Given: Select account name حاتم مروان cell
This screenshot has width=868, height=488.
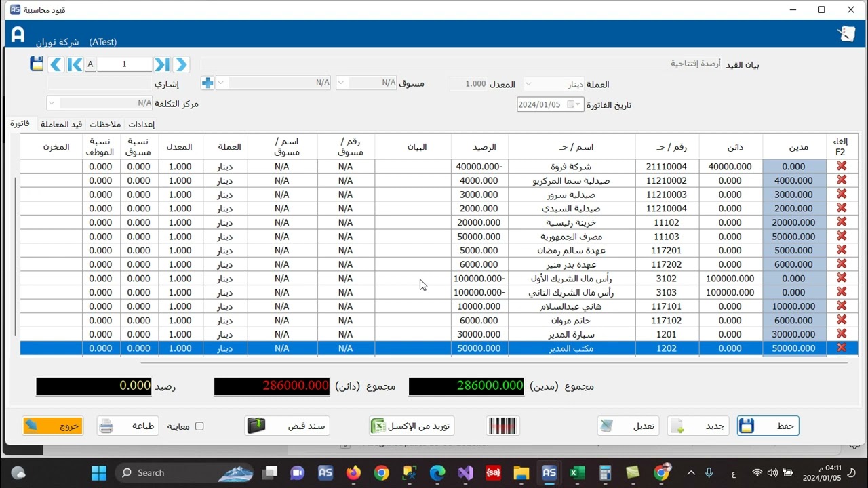Looking at the screenshot, I should pos(572,320).
